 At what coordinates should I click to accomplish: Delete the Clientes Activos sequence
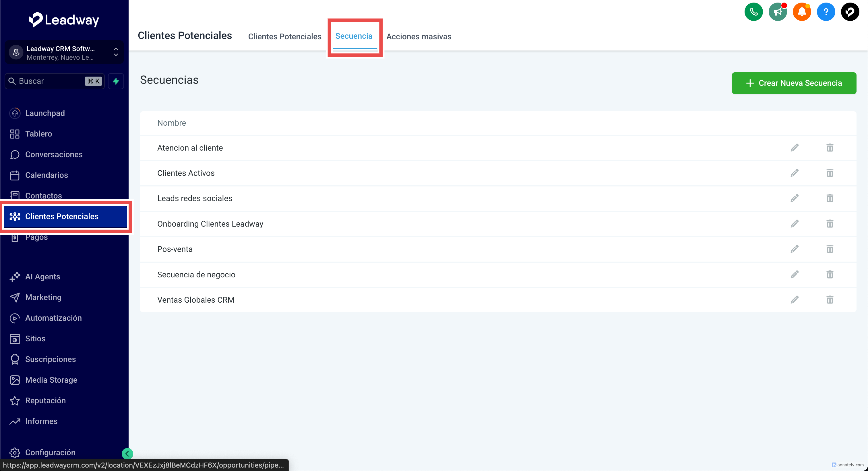(x=830, y=173)
